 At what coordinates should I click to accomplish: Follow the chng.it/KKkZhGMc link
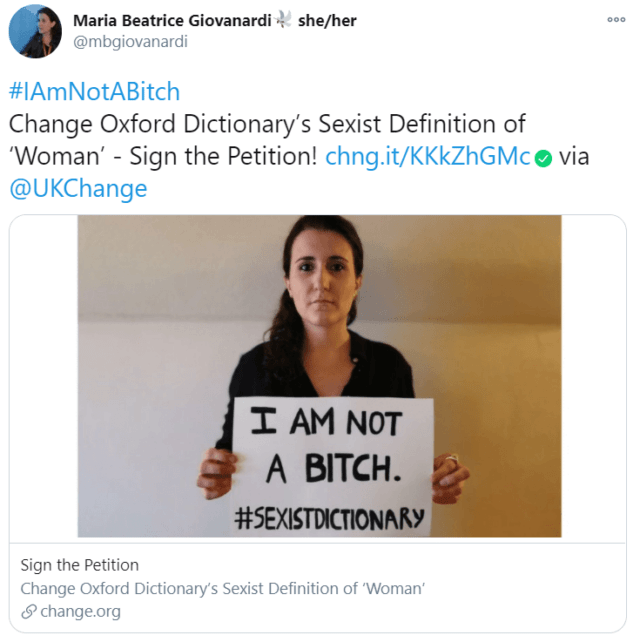pyautogui.click(x=429, y=157)
